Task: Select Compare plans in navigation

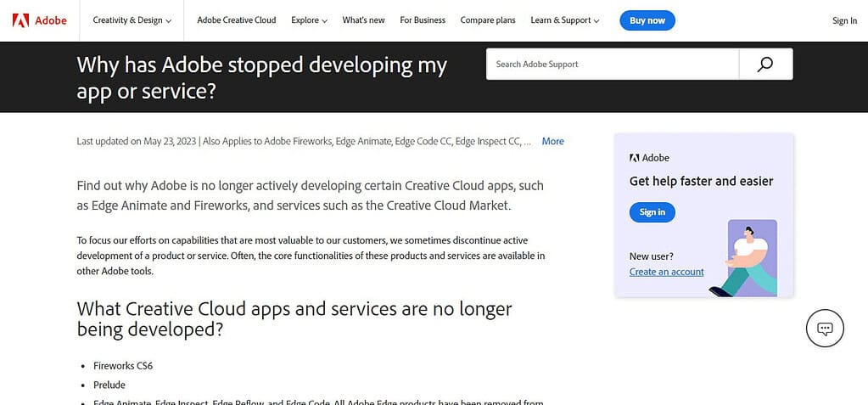Action: pos(488,20)
